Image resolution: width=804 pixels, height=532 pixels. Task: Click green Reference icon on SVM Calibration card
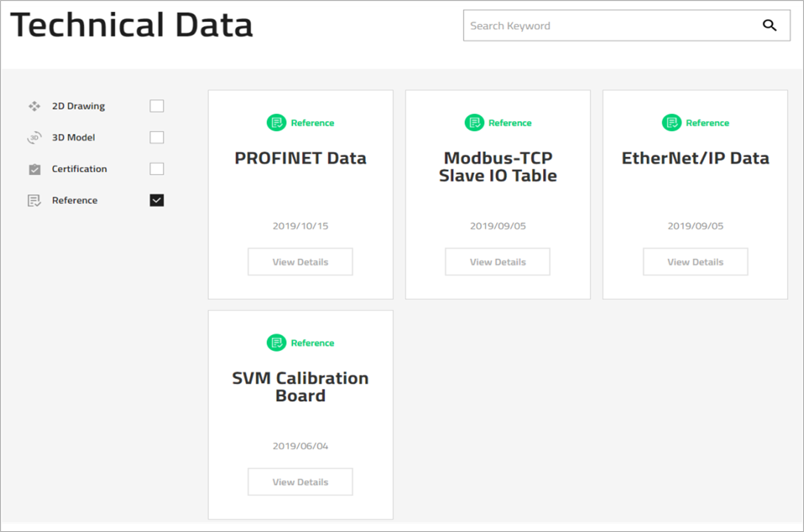276,343
